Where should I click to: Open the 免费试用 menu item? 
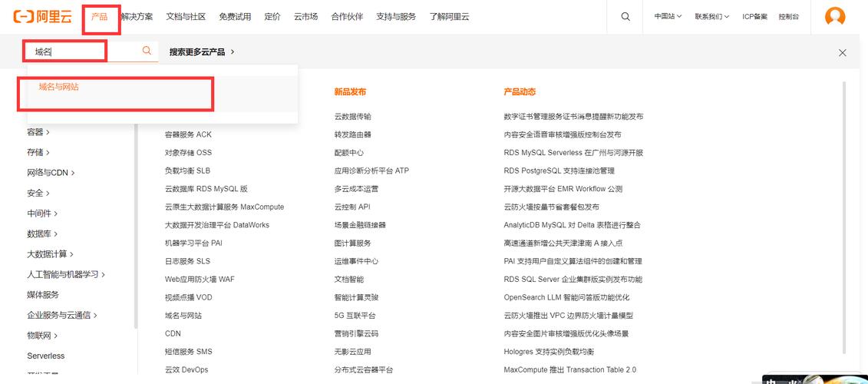pos(235,17)
